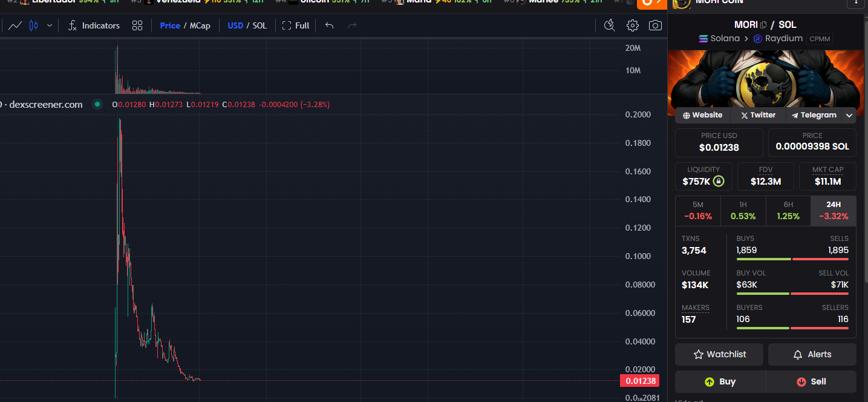The image size is (868, 402).
Task: Redo the last chart action
Action: click(353, 25)
